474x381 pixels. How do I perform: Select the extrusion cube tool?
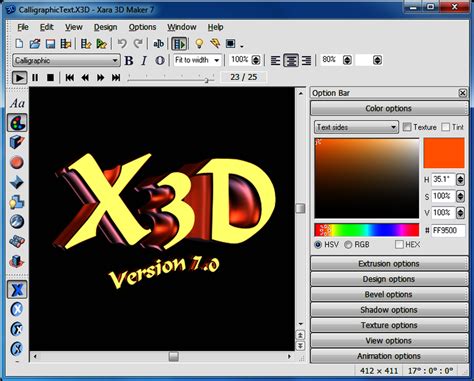point(17,142)
